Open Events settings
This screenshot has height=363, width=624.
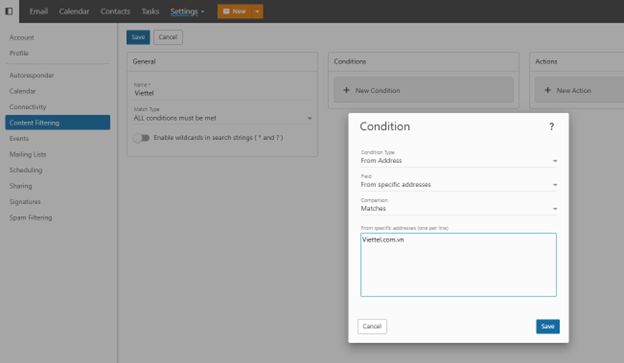[x=19, y=139]
